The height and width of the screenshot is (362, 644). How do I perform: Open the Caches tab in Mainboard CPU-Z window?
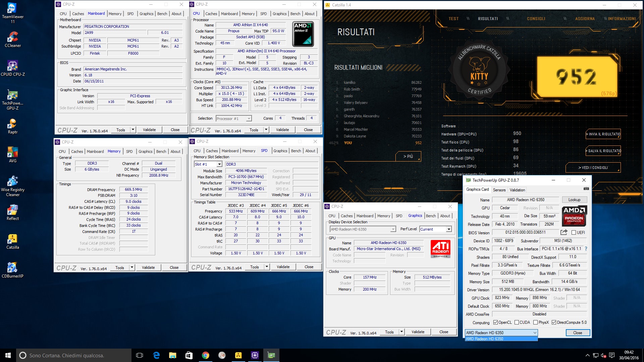coord(78,14)
